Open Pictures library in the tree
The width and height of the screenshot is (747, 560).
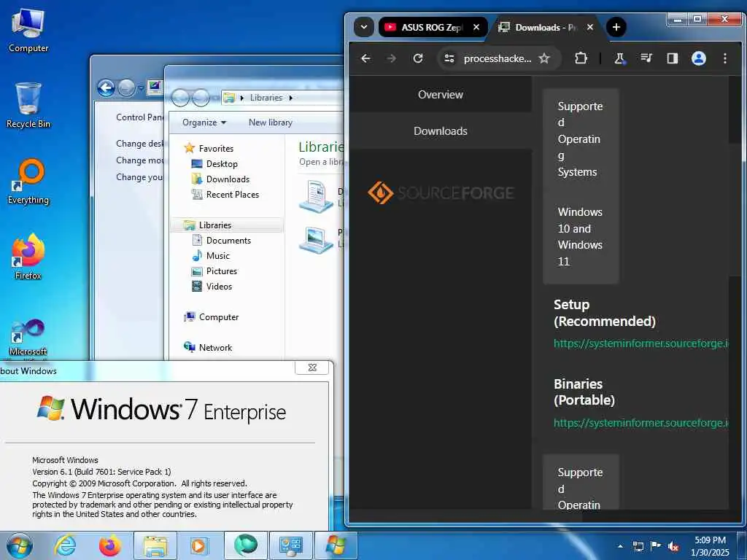[x=221, y=271]
